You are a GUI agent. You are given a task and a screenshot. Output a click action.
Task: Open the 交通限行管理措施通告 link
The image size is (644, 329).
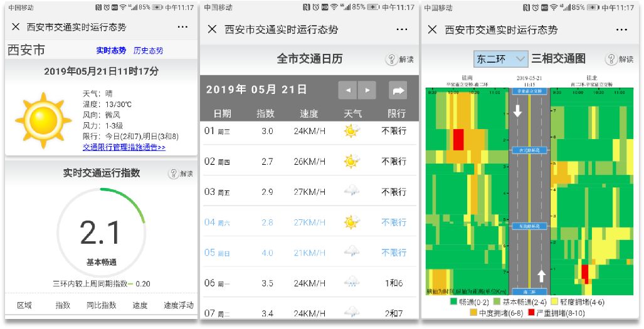coord(124,147)
